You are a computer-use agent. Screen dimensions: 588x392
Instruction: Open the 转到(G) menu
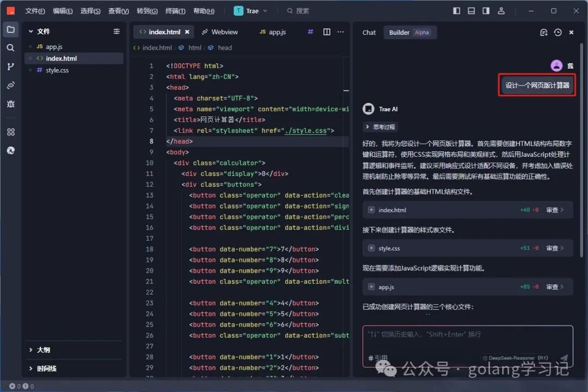tap(147, 11)
